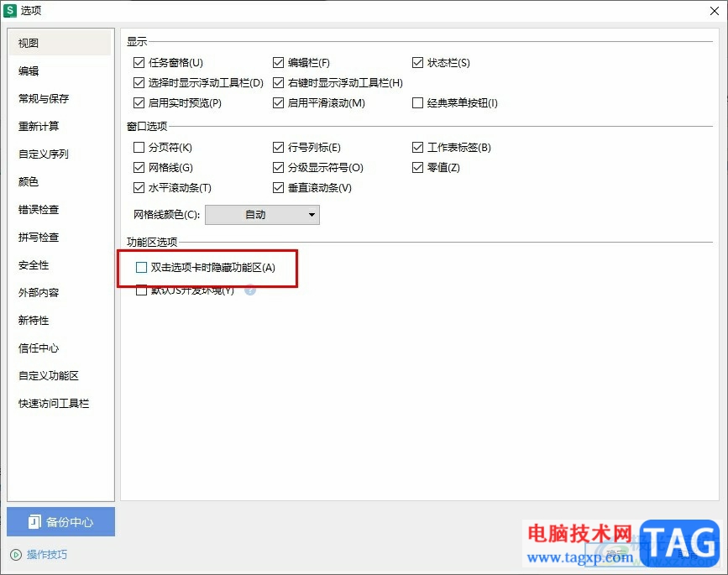Switch to 拼写检查 category
Viewport: 728px width, 575px height.
click(60, 238)
